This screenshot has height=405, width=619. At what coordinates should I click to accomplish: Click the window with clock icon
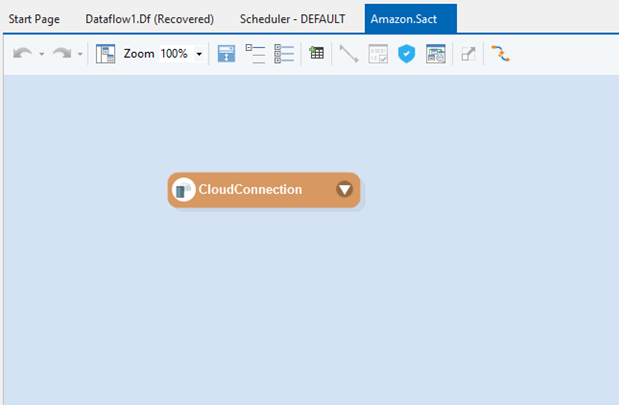(435, 54)
